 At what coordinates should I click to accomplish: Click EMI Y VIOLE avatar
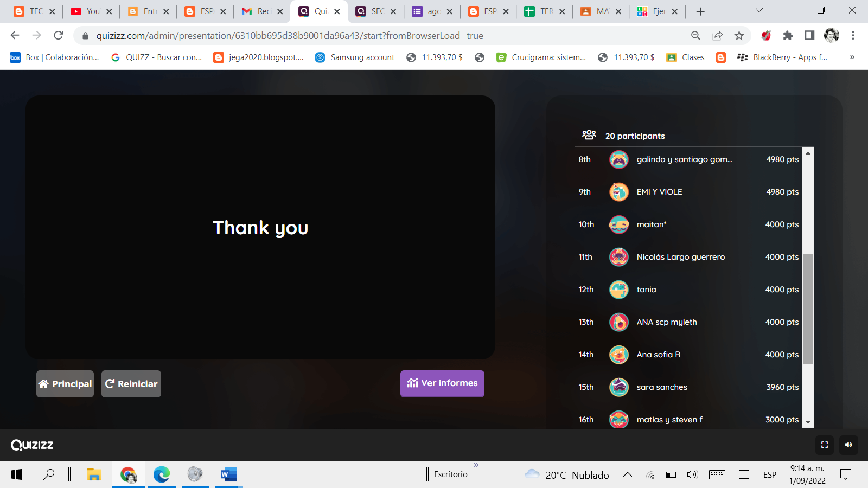(619, 192)
